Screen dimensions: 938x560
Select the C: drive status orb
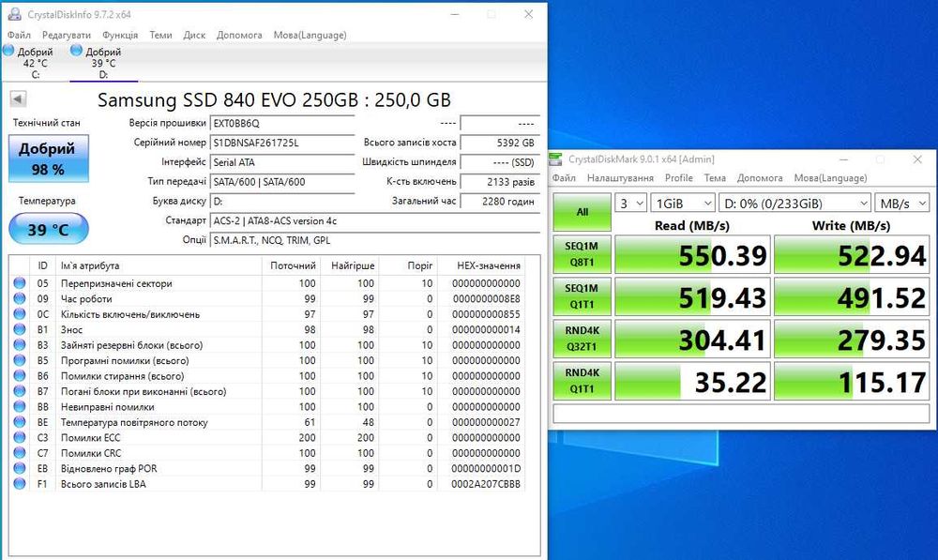click(8, 51)
